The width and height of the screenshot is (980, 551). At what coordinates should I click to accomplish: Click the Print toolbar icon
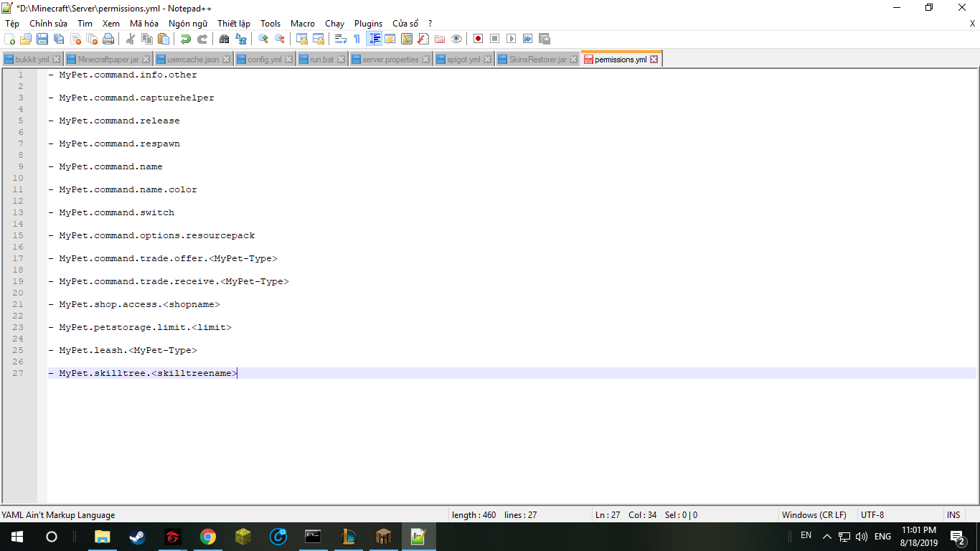tap(108, 39)
